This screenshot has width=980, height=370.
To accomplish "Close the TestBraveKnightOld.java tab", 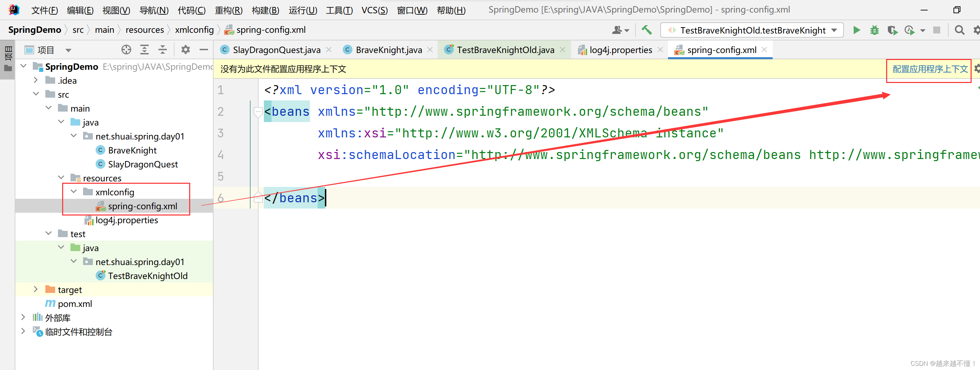I will (562, 50).
